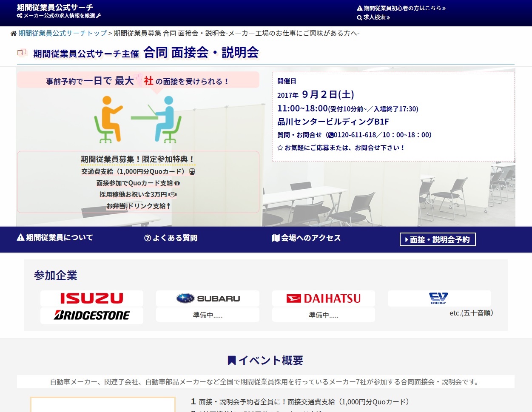Click the warning icon before 期間従業員について

pos(20,238)
